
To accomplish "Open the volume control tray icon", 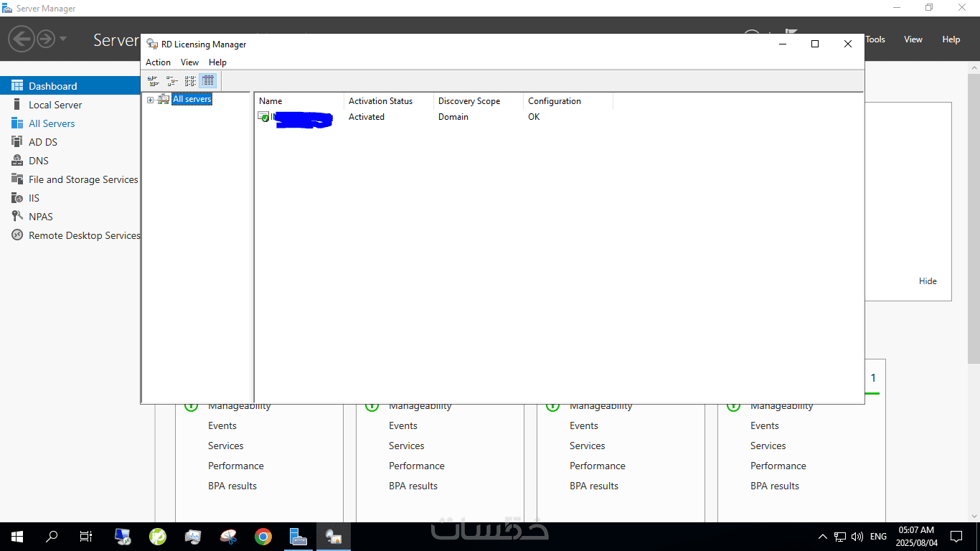I will (x=857, y=537).
